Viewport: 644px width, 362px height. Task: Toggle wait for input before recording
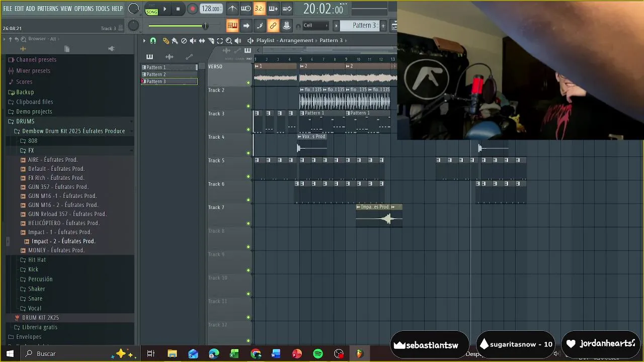(246, 9)
